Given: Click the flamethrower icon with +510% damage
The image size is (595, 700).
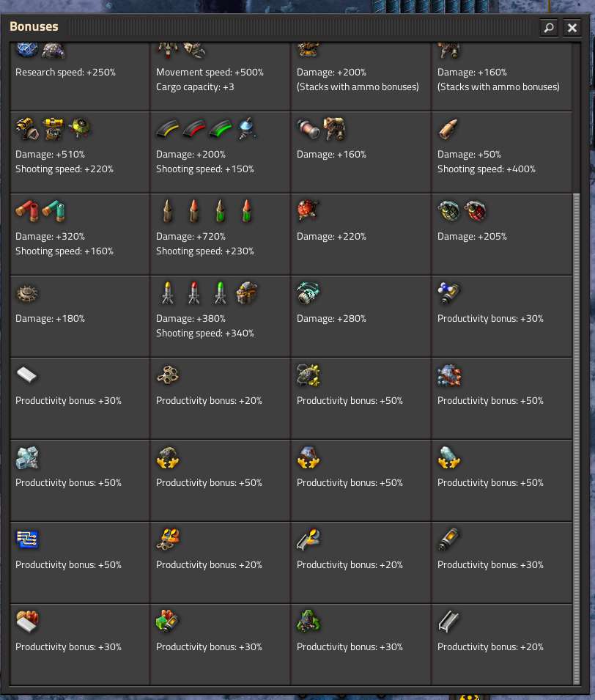Looking at the screenshot, I should click(x=26, y=128).
